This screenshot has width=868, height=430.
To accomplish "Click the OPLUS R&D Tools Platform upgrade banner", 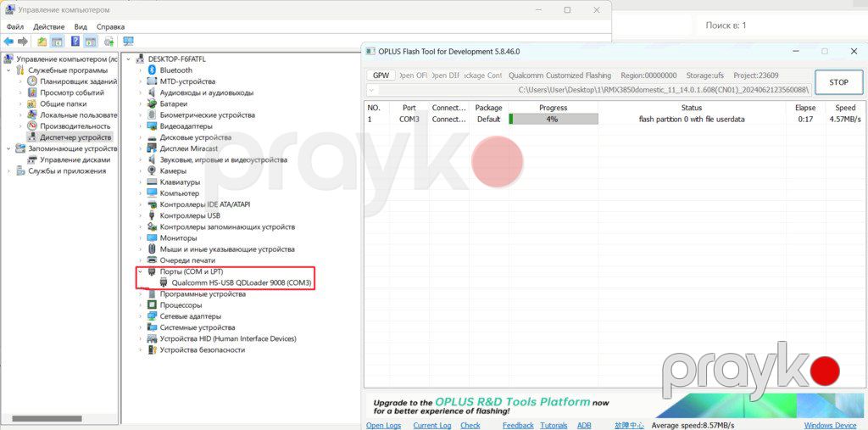I will pyautogui.click(x=615, y=406).
